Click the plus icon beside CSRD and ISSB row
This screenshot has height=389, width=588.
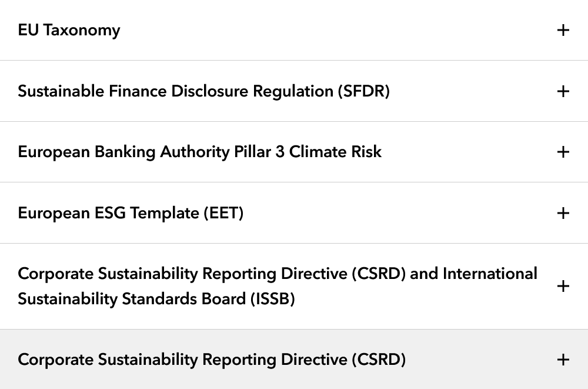563,287
